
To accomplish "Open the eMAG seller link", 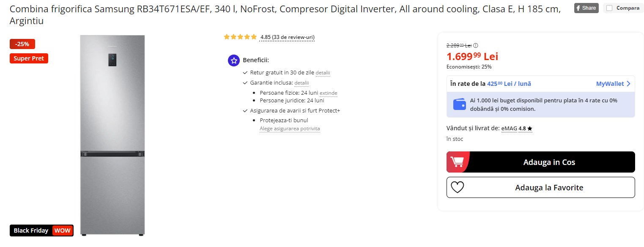I will click(509, 128).
